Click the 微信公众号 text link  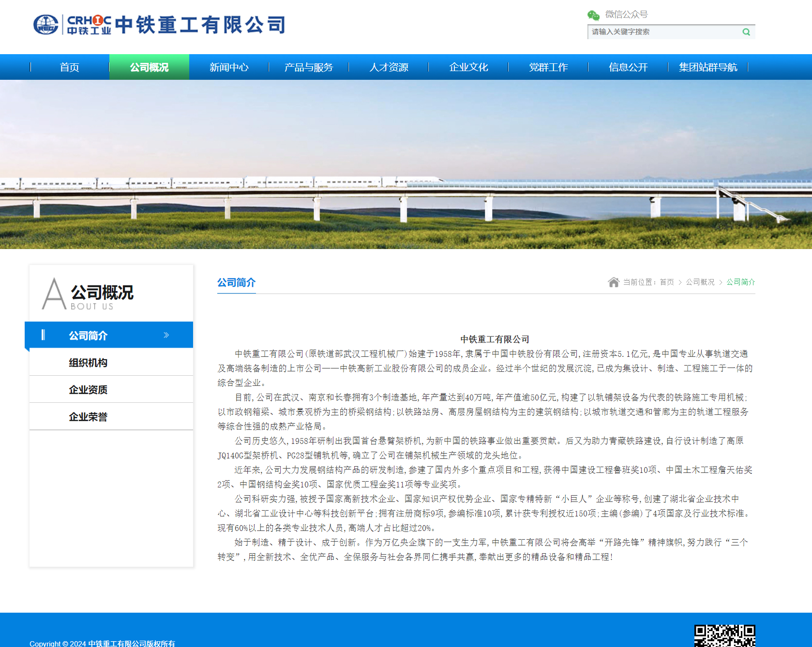[x=626, y=15]
